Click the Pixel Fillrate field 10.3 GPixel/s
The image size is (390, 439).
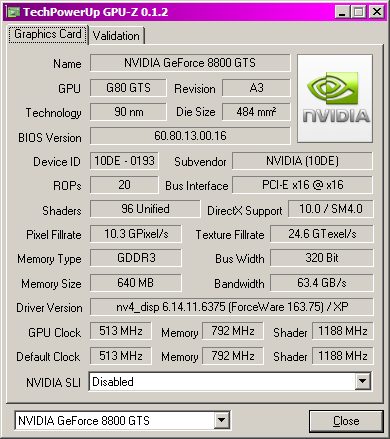click(x=136, y=234)
